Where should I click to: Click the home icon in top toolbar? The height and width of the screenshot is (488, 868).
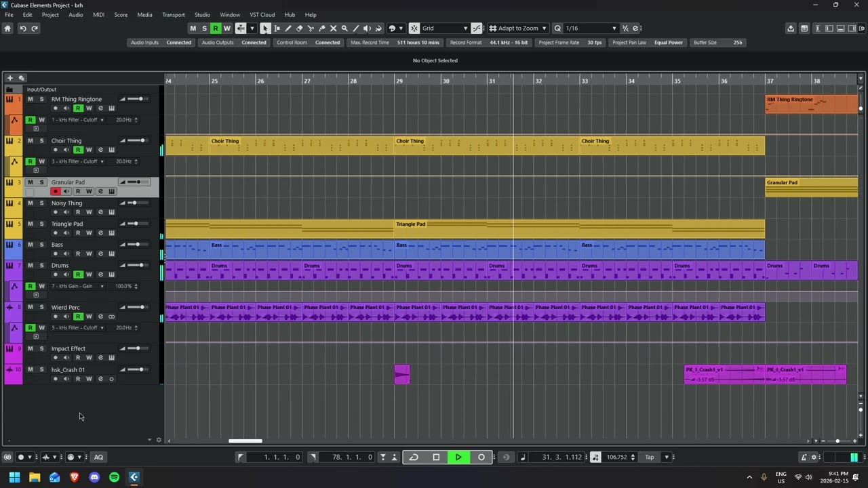tap(7, 28)
